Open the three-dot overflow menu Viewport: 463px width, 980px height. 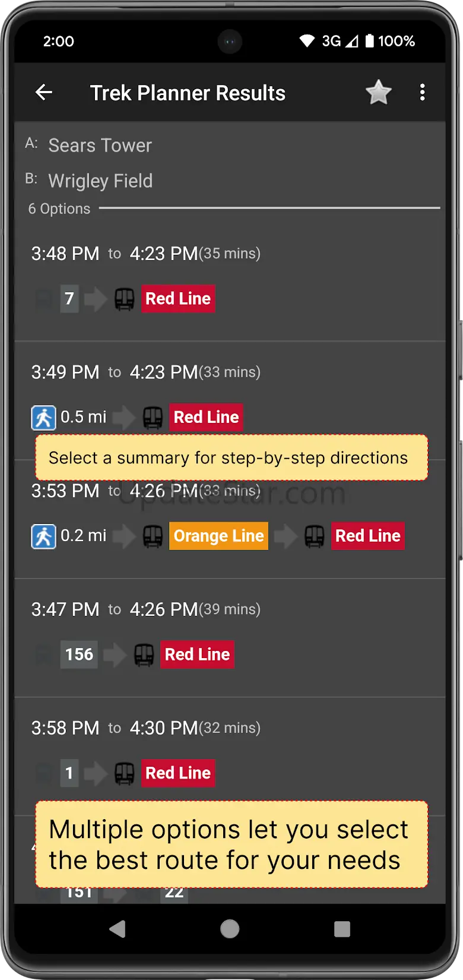tap(422, 93)
